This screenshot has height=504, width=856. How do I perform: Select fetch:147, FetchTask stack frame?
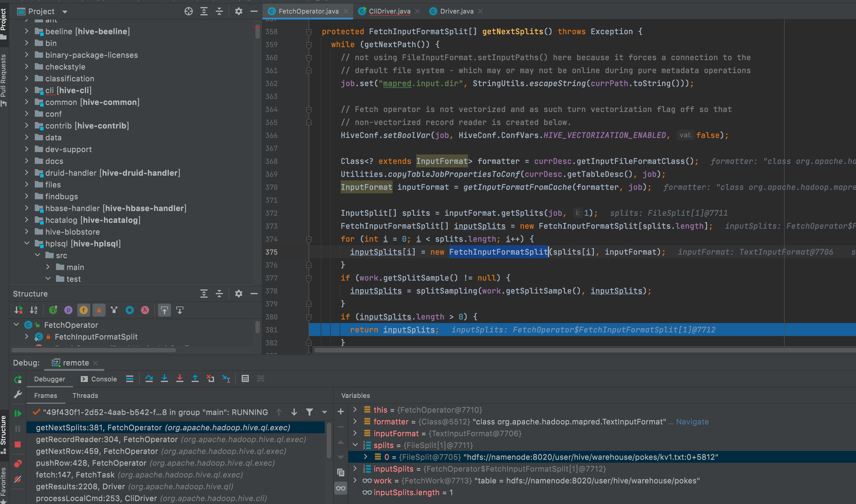click(x=175, y=475)
